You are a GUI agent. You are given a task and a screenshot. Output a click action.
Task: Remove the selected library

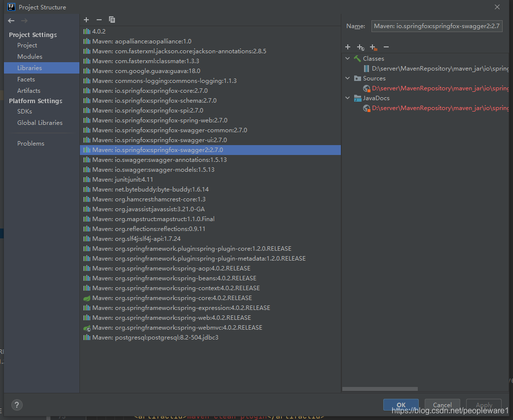coord(99,20)
